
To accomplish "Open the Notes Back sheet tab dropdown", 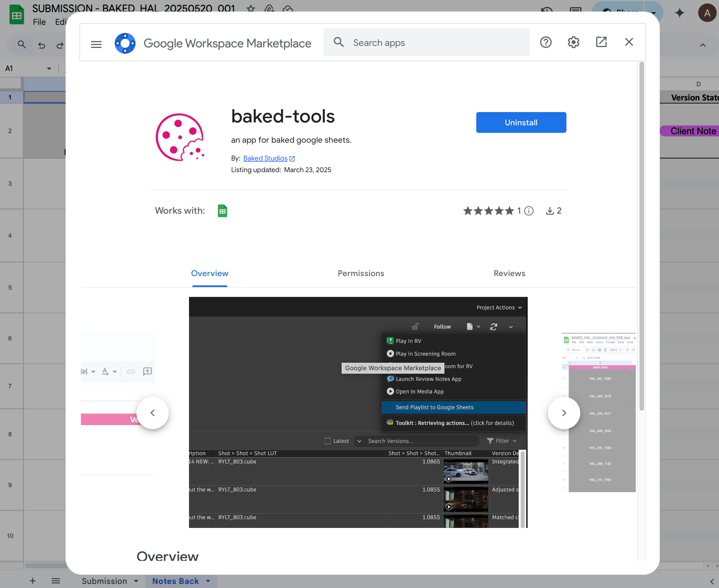I will [208, 581].
